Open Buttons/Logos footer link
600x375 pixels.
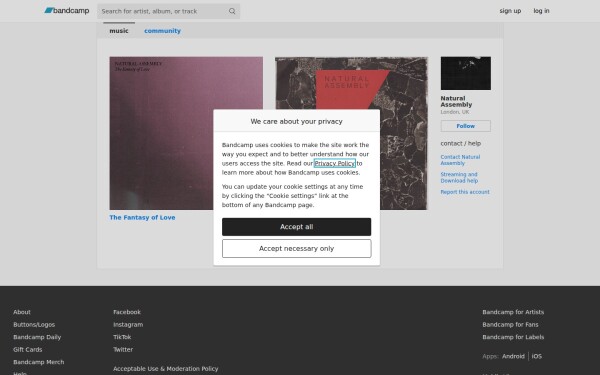[x=34, y=324]
